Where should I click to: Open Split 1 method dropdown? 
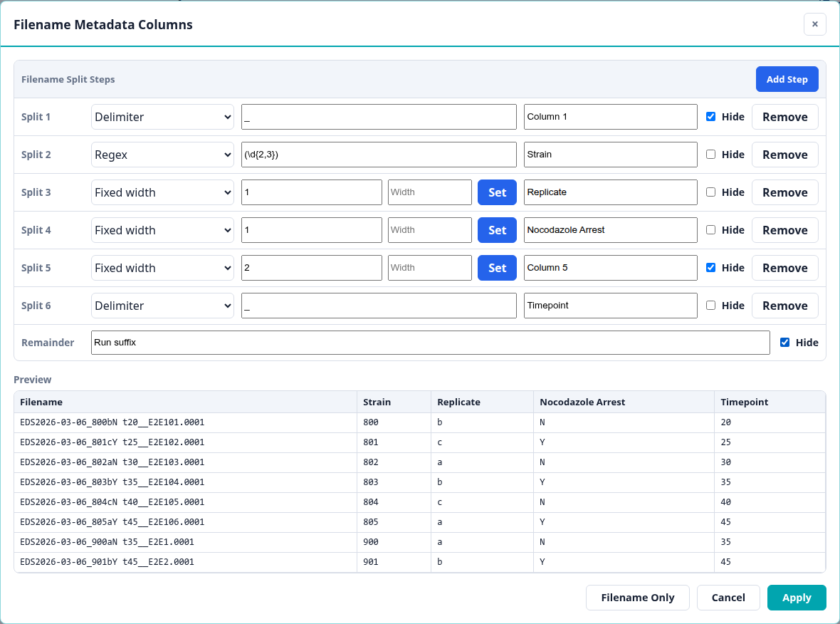coord(162,117)
